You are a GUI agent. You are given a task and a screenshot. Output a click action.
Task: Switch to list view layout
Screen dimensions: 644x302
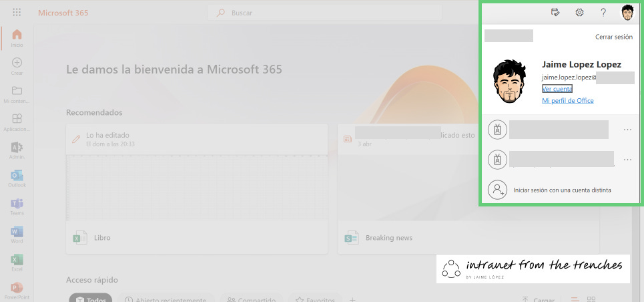tap(575, 299)
